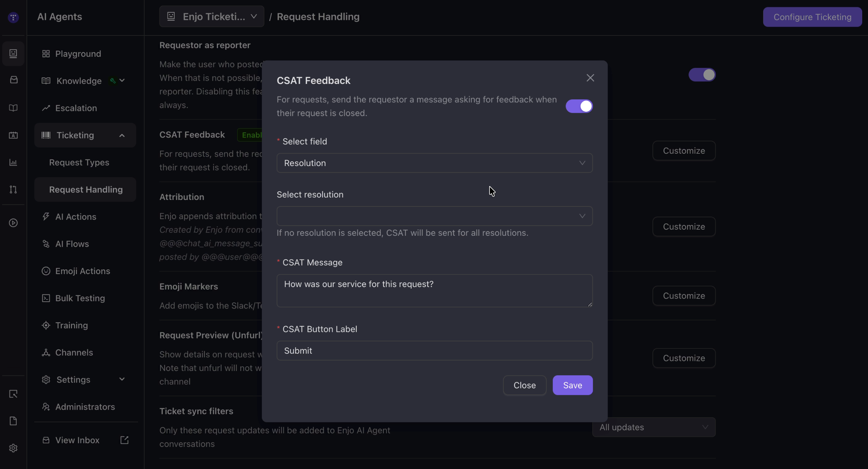The image size is (868, 469).
Task: Click the CSAT Button Label input field
Action: point(435,350)
